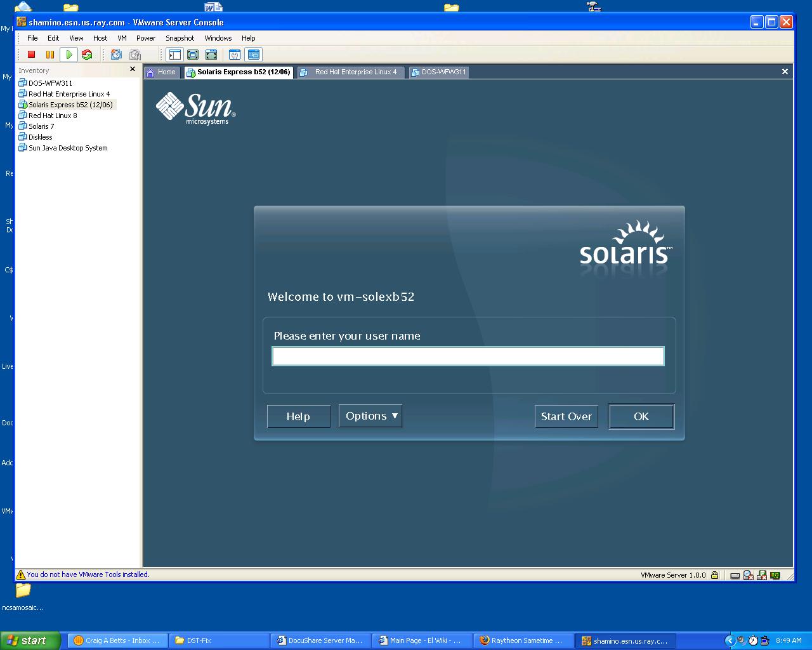The height and width of the screenshot is (650, 812).
Task: Click the user name input field
Action: point(468,356)
